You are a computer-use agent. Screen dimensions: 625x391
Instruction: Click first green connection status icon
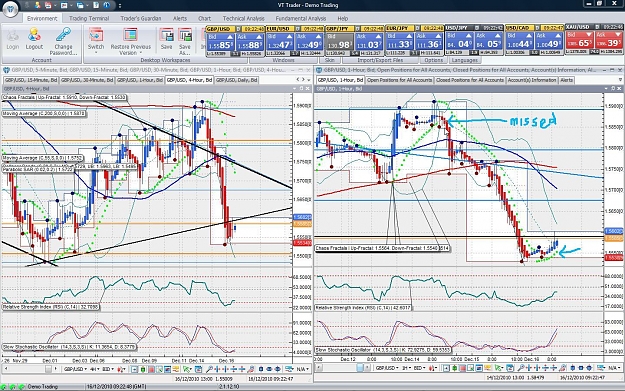click(x=4, y=387)
